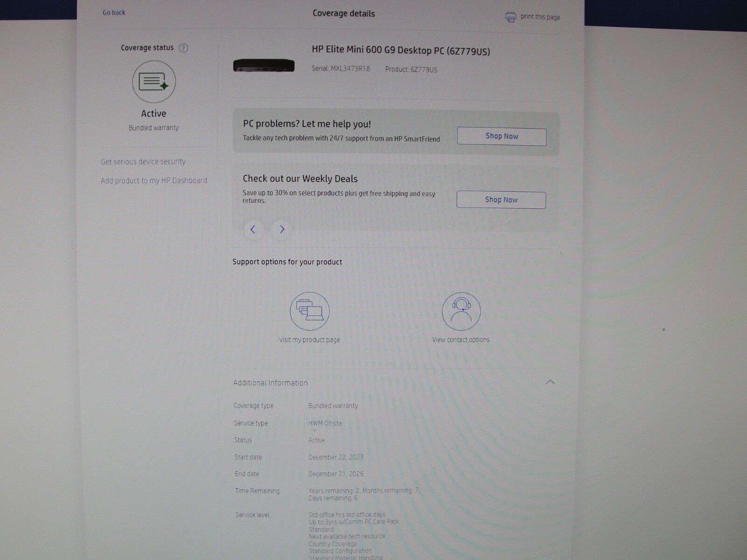Click the End date December 21, 2026 value
Screen dimensions: 747x560
pyautogui.click(x=336, y=474)
